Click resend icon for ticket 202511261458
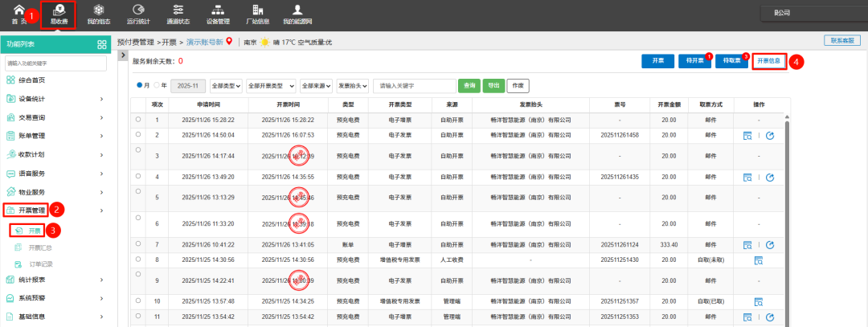 [x=769, y=135]
